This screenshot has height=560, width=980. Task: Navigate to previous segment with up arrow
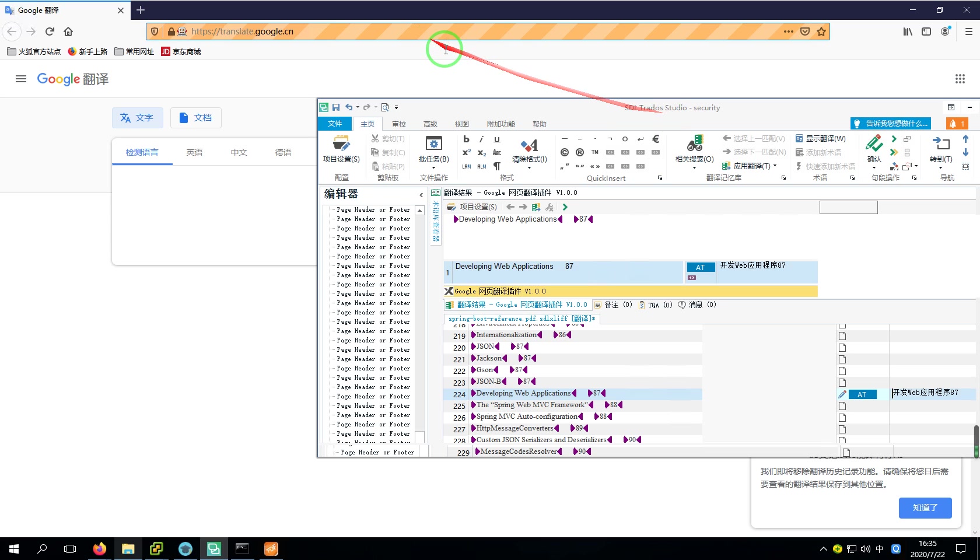965,139
